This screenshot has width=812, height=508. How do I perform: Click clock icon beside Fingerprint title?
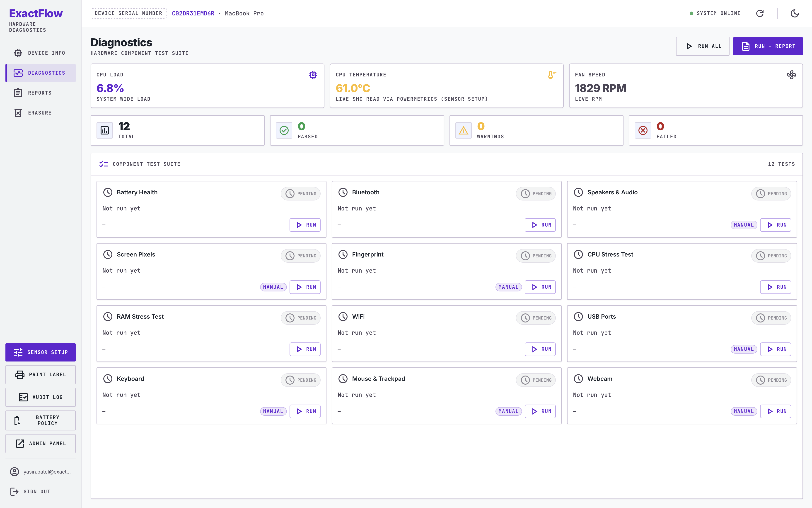343,254
